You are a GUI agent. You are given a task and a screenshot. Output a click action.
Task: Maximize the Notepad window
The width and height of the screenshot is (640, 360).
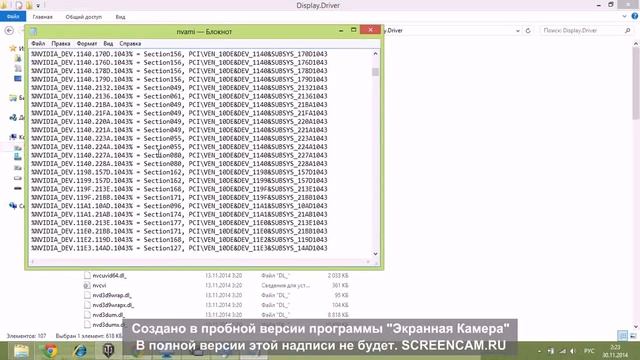click(x=353, y=30)
